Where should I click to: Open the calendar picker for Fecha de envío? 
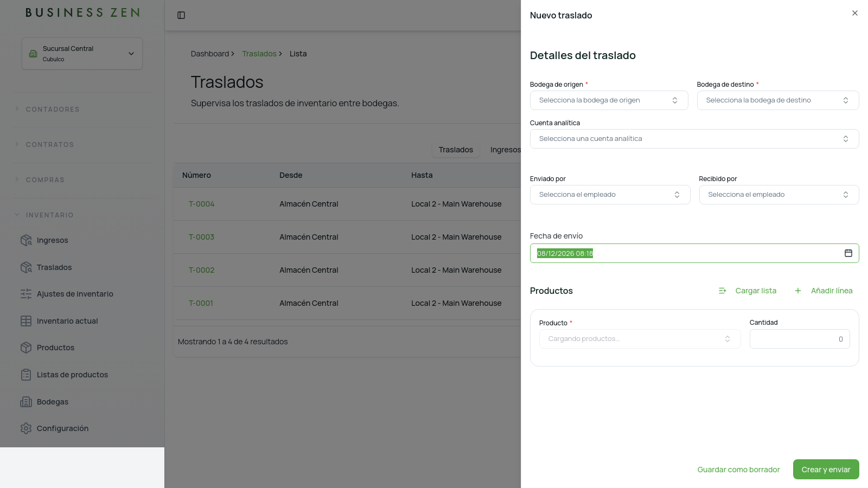(x=848, y=253)
